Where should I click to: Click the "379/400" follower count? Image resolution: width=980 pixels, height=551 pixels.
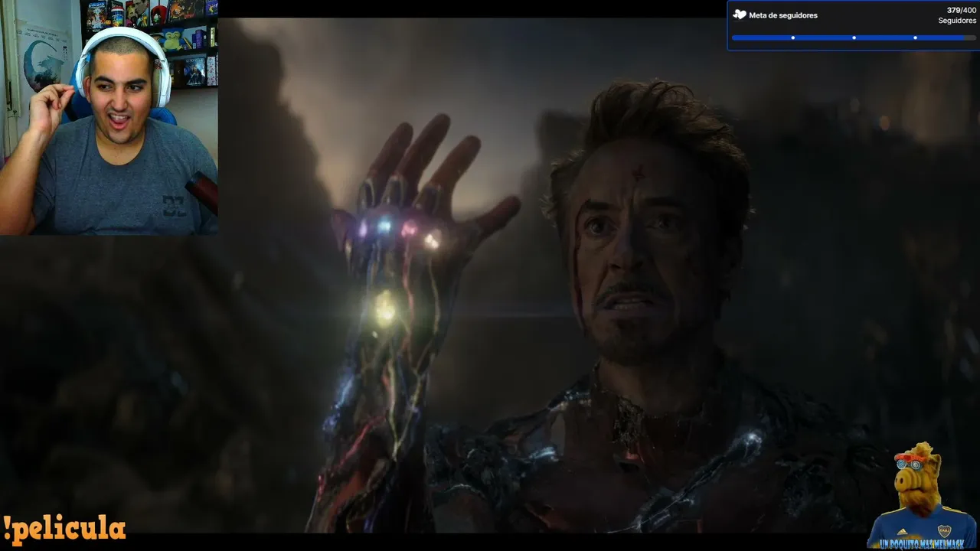[x=961, y=11]
